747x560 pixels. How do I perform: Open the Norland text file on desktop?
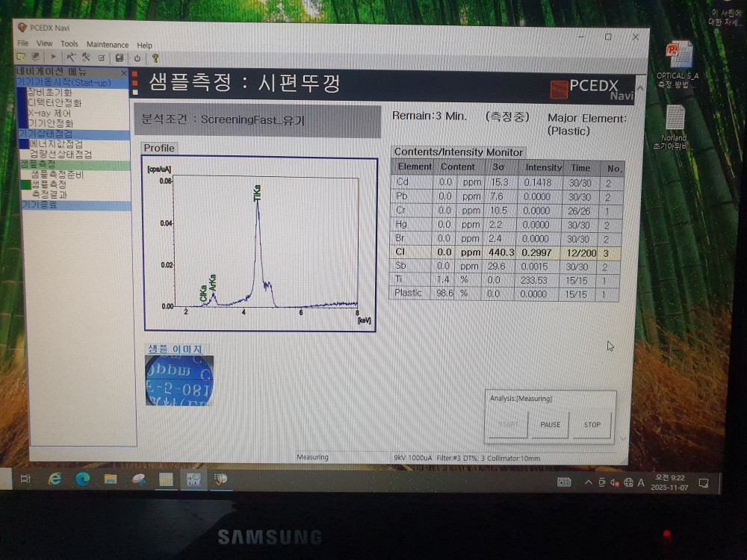tap(674, 127)
